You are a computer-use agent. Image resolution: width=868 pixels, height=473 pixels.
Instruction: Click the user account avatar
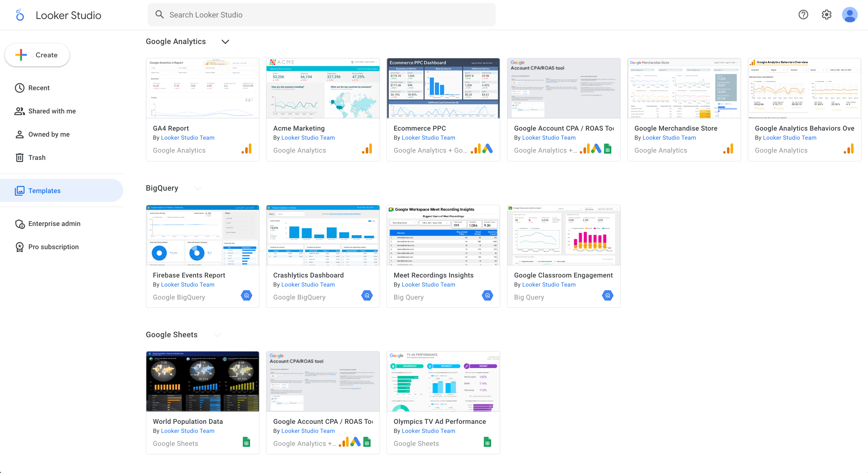(850, 15)
